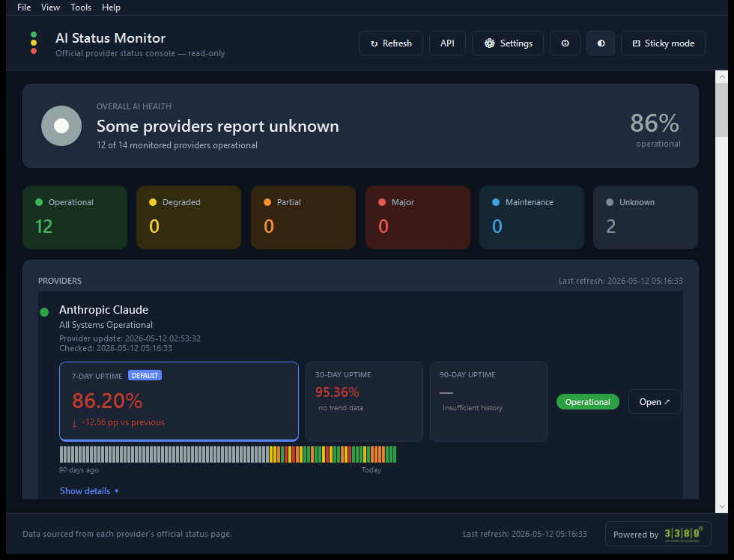Open Settings with gear icon
The height and width of the screenshot is (560, 734).
click(x=508, y=43)
